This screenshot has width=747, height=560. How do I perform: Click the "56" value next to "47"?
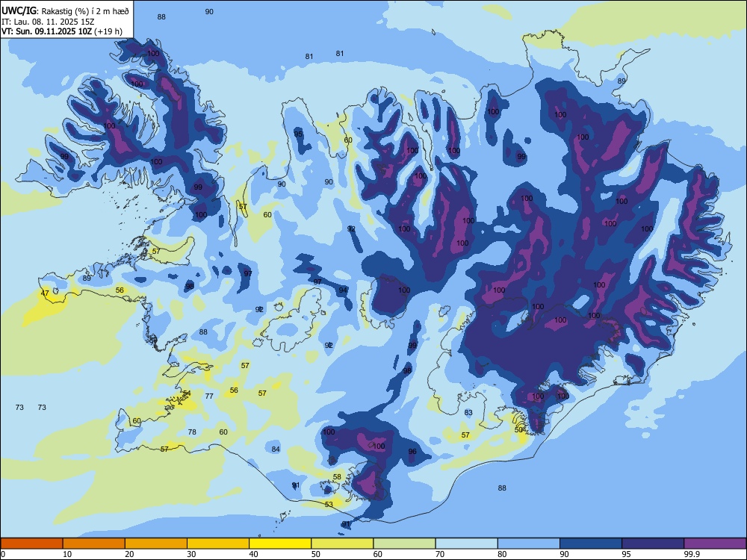coord(120,290)
